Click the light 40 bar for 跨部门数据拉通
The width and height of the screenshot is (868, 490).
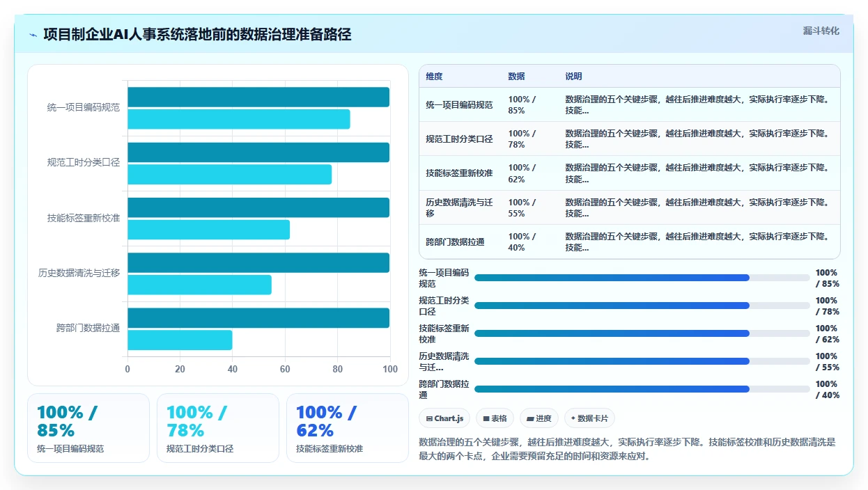180,340
